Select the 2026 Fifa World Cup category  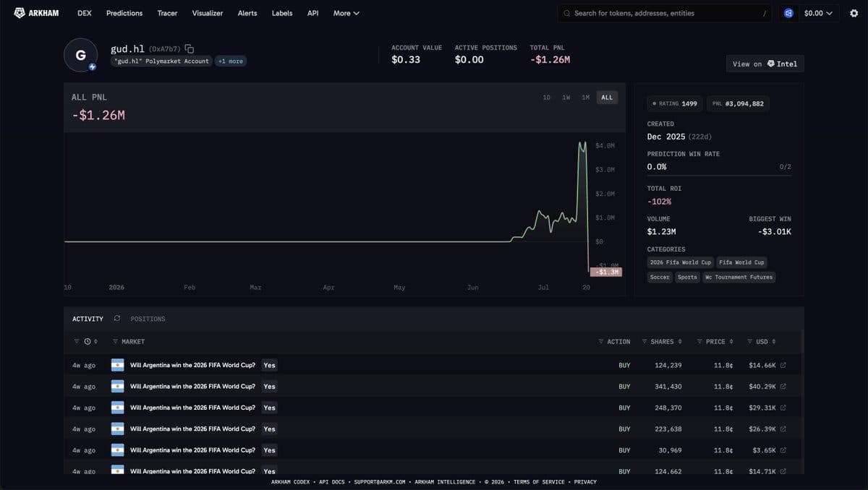click(681, 262)
